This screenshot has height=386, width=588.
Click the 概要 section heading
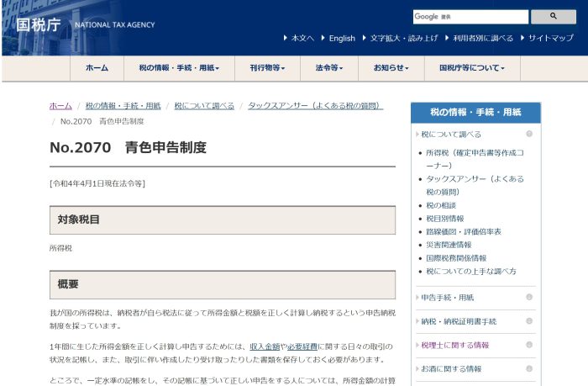pyautogui.click(x=68, y=284)
